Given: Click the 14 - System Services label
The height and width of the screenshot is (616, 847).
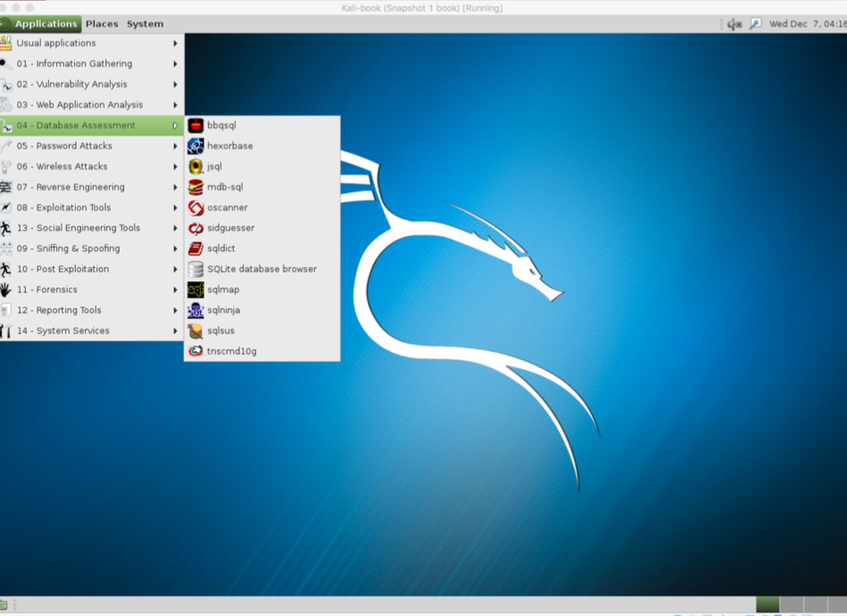Looking at the screenshot, I should click(x=62, y=330).
